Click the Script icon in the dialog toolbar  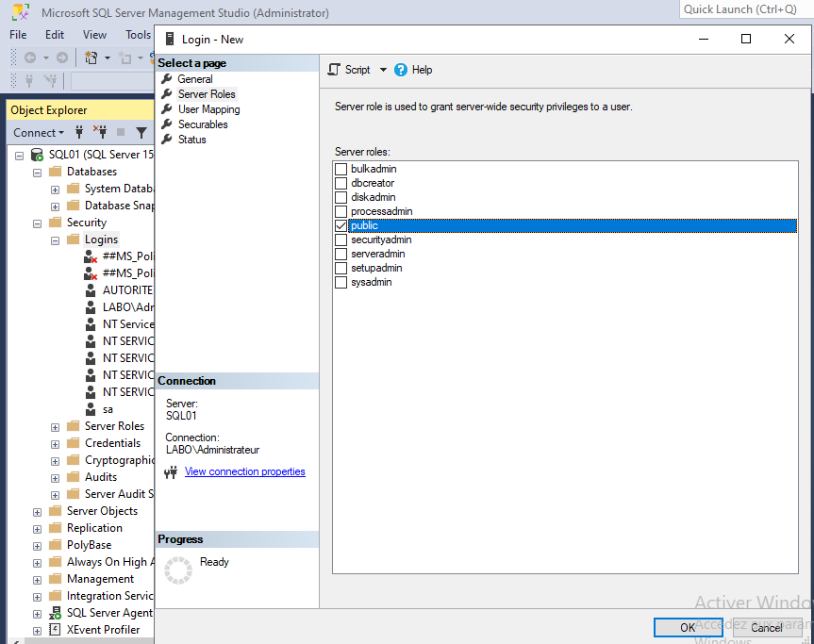pyautogui.click(x=333, y=70)
